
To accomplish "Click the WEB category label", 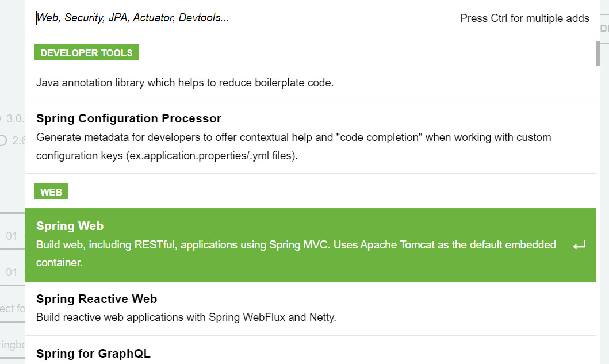I will click(51, 191).
